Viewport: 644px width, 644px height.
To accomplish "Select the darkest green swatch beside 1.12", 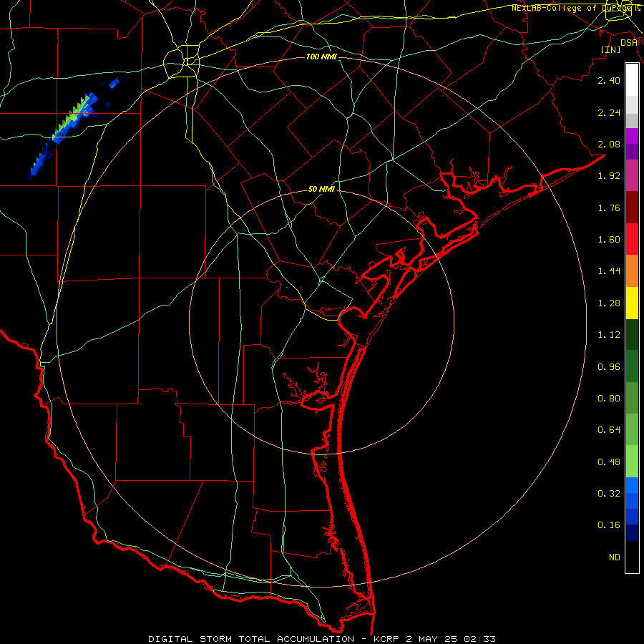I will point(632,335).
